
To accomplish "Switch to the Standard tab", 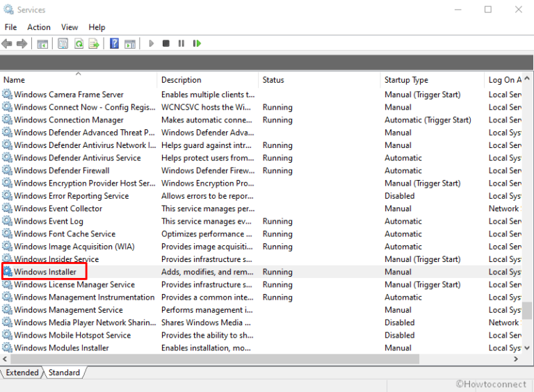I will 64,373.
